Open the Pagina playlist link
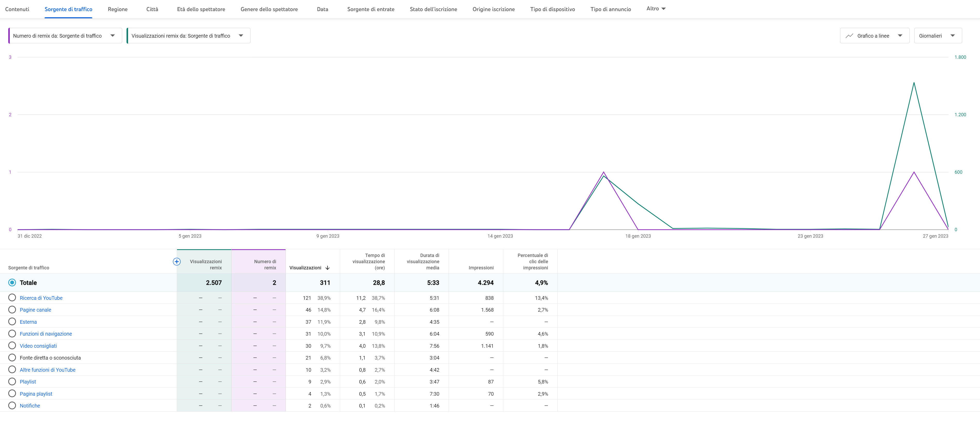 point(36,394)
